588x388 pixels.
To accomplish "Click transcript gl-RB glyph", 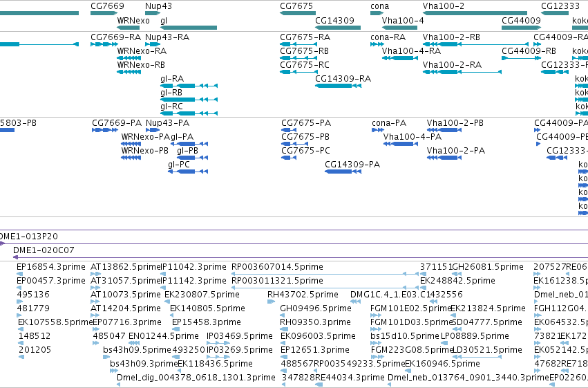I will pyautogui.click(x=189, y=100).
